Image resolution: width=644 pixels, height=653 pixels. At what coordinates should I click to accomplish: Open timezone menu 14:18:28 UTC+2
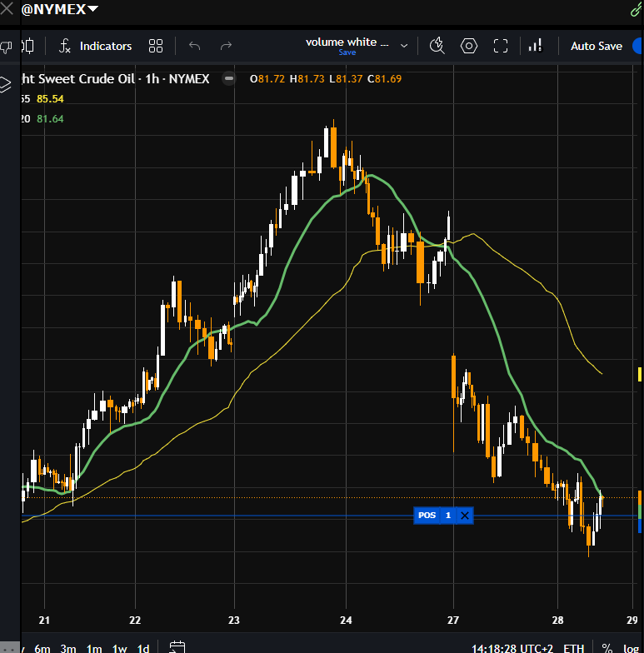click(512, 648)
